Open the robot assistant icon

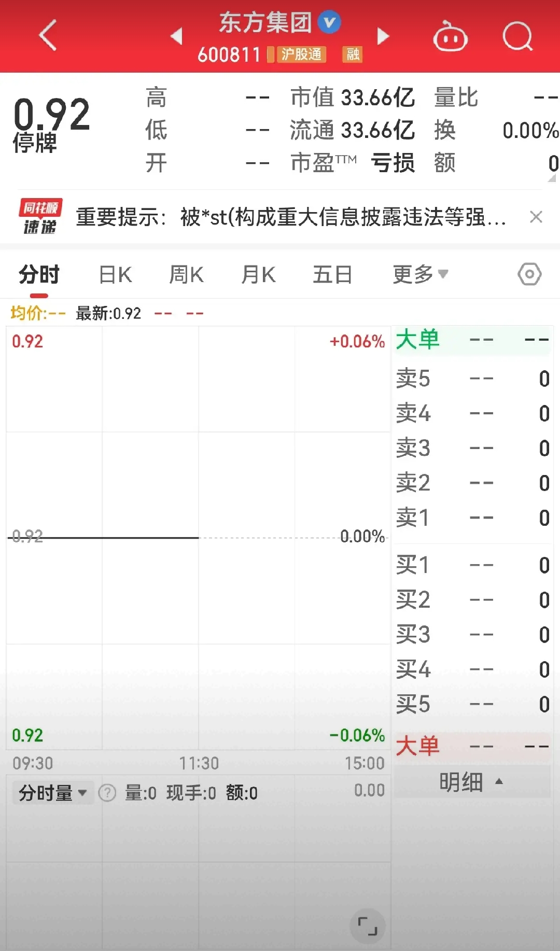pos(450,36)
